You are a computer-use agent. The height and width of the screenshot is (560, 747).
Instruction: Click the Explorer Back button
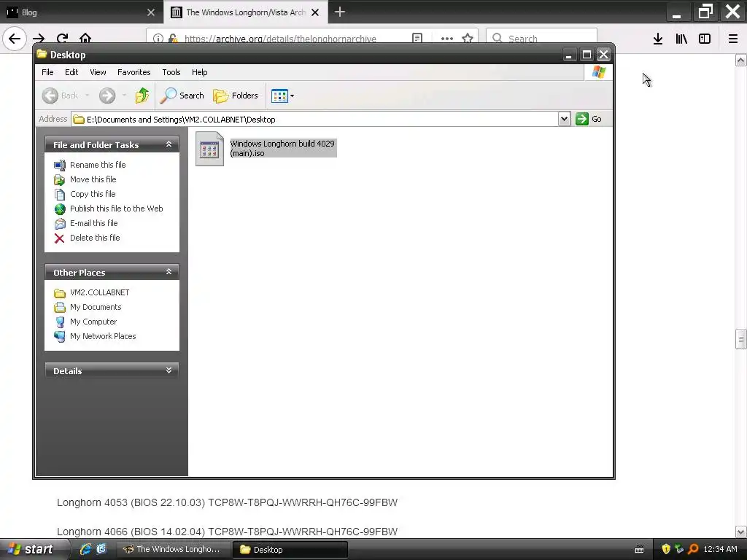(60, 96)
